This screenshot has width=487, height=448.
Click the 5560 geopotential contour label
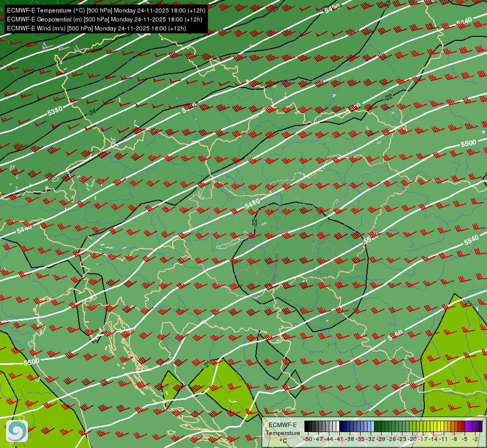(395, 335)
